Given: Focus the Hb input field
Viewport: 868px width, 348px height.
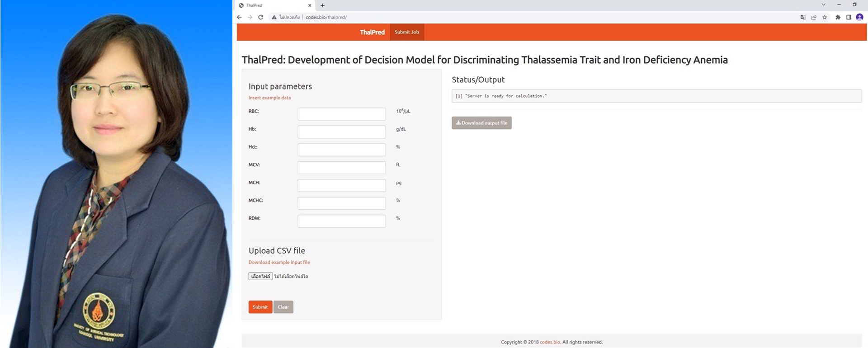Looking at the screenshot, I should (x=342, y=132).
